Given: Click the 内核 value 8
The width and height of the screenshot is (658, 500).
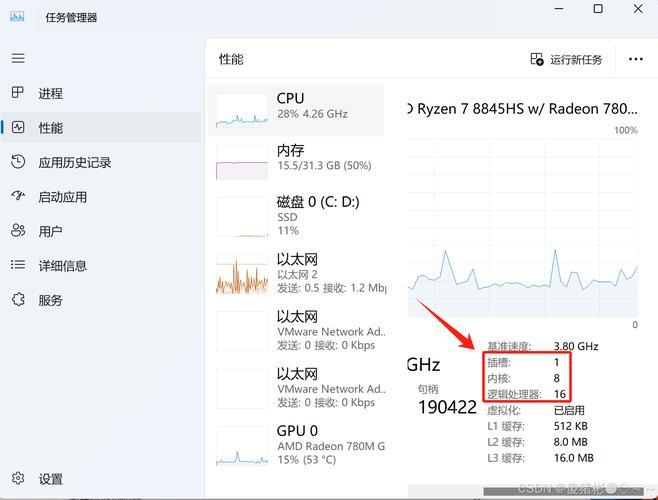Looking at the screenshot, I should [556, 378].
